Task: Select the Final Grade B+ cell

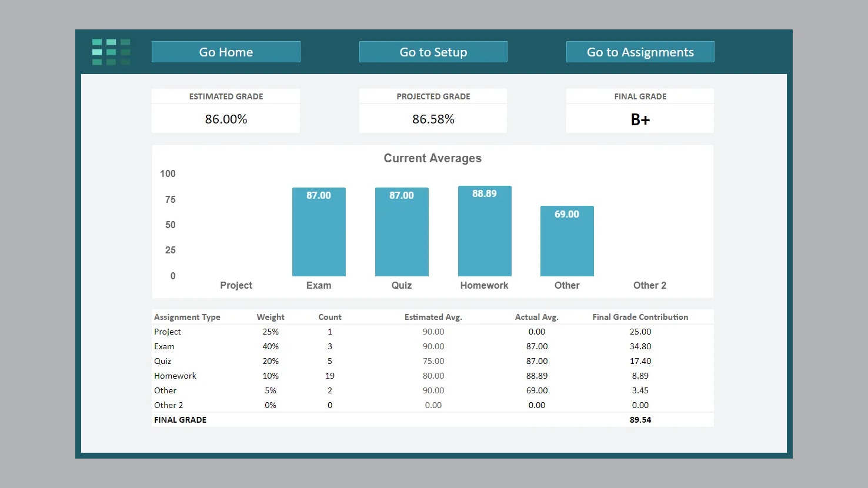Action: click(x=640, y=120)
